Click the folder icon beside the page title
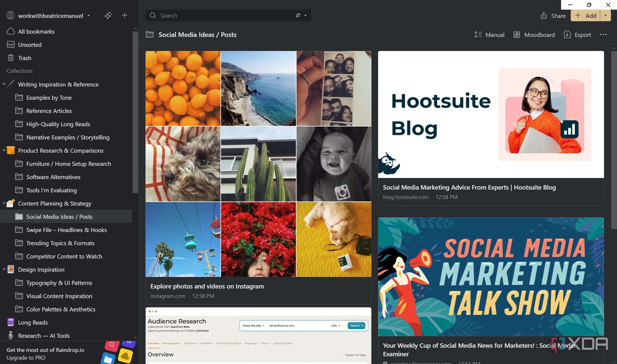The image size is (617, 364). 150,35
